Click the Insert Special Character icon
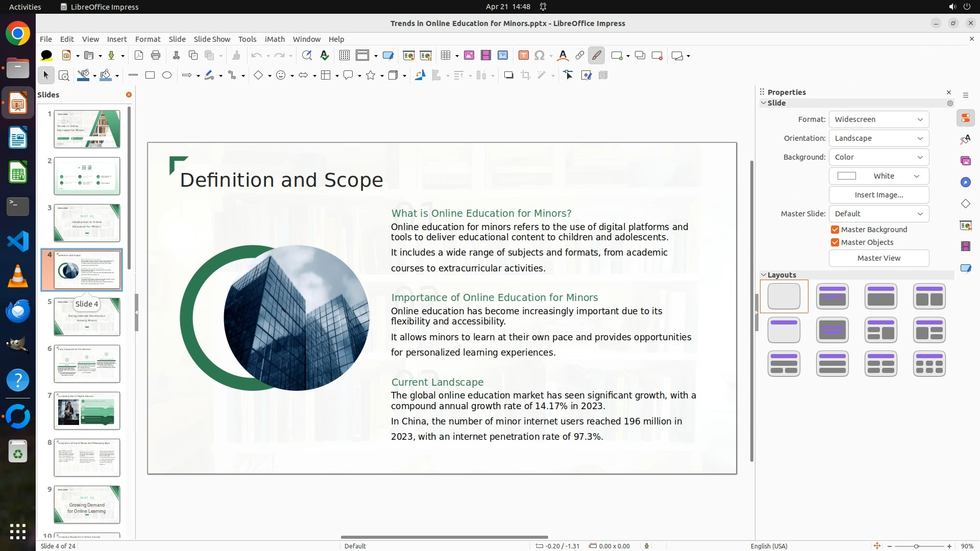Image resolution: width=980 pixels, height=551 pixels. (x=540, y=56)
